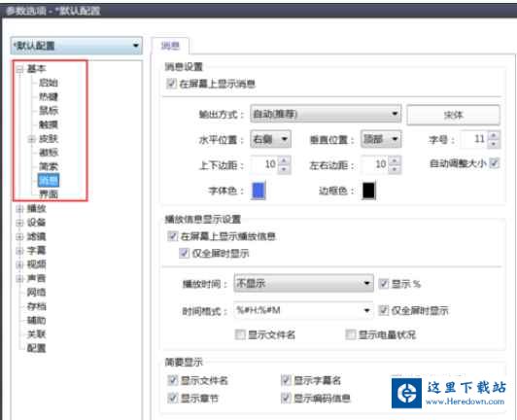Toggle 仅全屏时显示 beside 时间格式

click(x=384, y=310)
